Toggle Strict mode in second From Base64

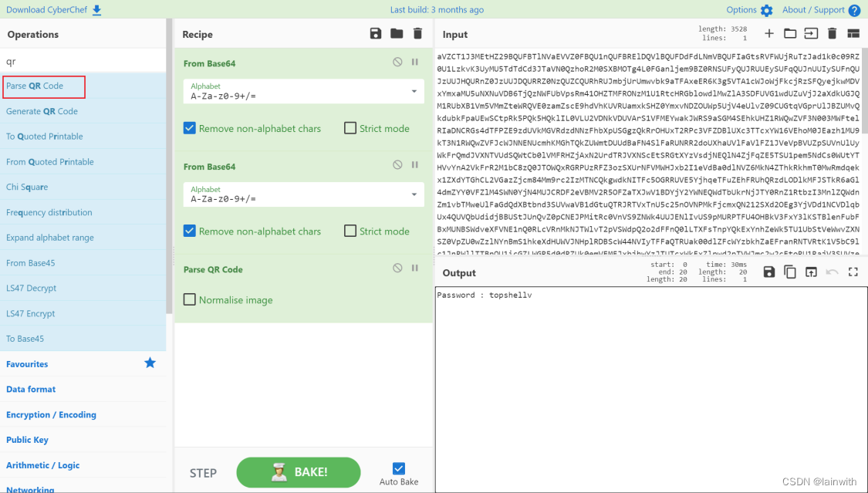point(350,231)
